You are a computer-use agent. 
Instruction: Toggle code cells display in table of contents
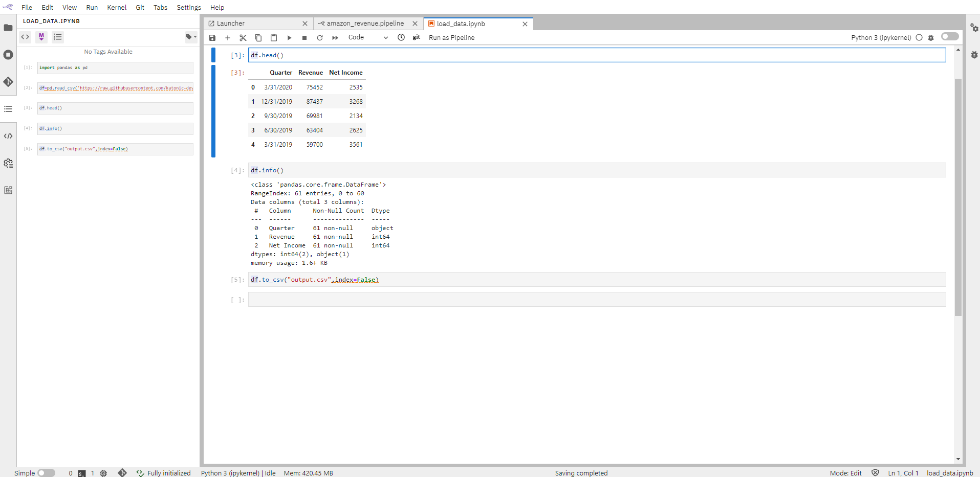25,37
